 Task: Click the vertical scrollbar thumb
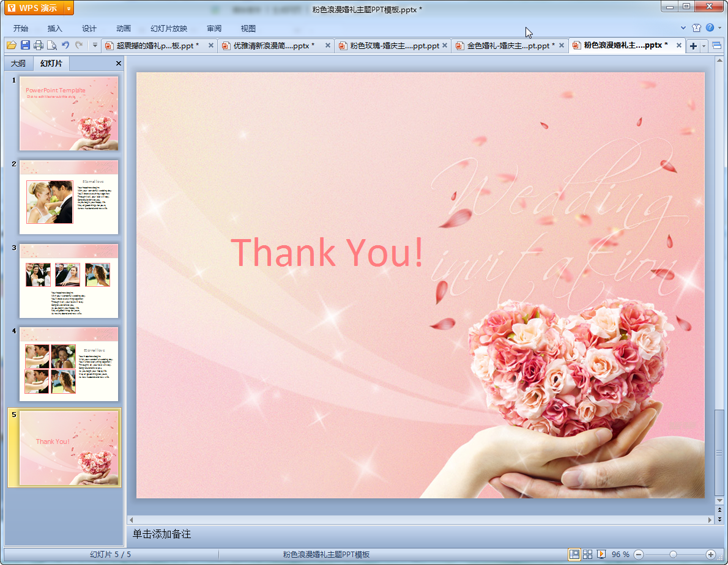coord(719,452)
